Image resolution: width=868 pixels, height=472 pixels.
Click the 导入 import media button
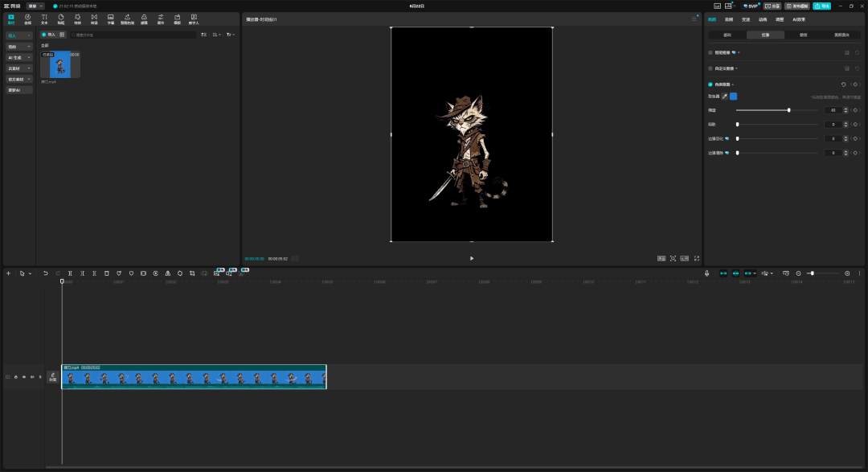click(x=49, y=35)
